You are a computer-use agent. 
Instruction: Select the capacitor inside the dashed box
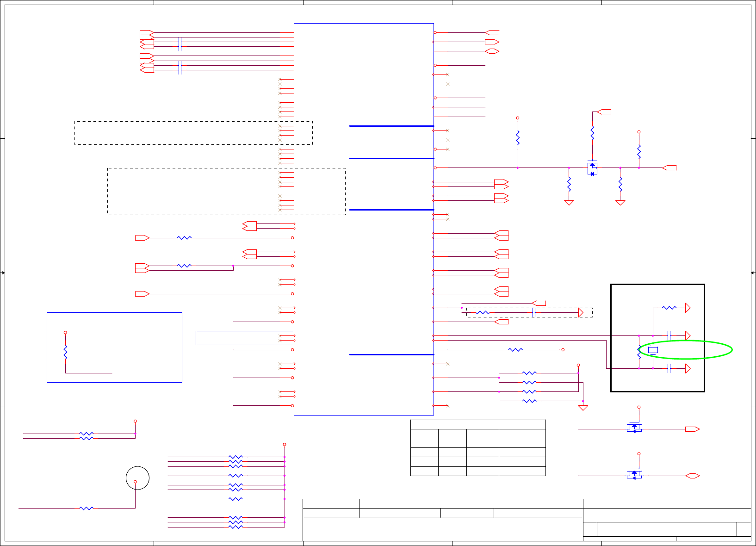coord(534,313)
